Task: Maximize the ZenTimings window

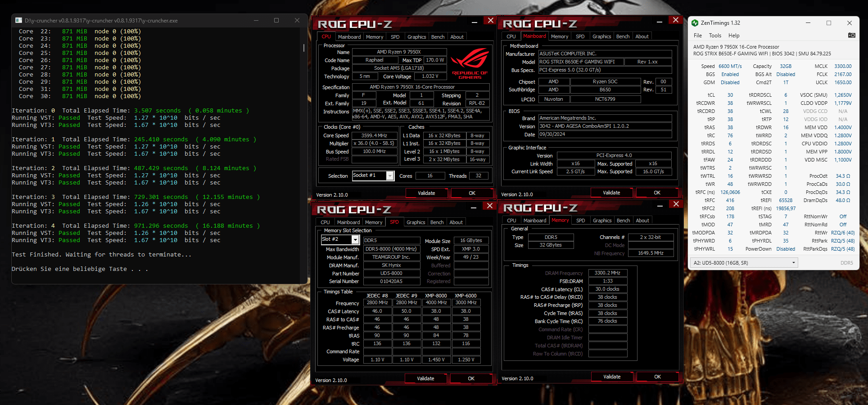Action: point(828,23)
